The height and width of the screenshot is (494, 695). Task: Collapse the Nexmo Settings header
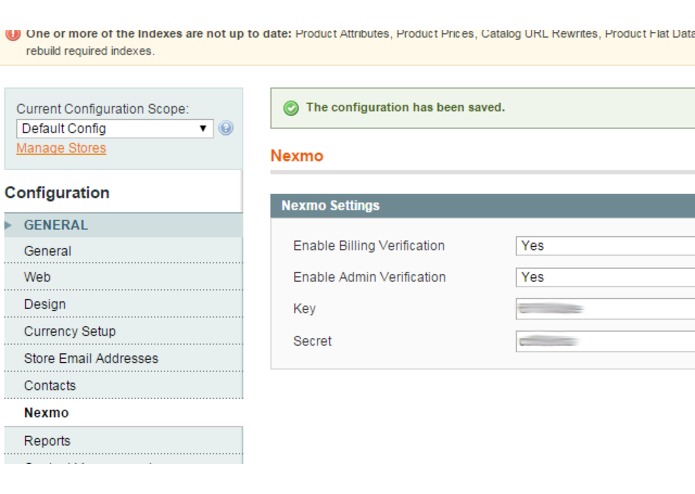coord(483,206)
